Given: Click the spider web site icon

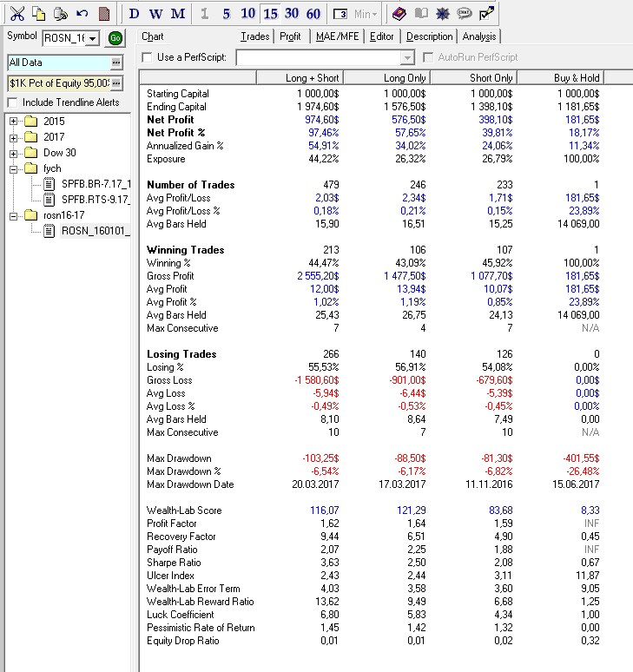Looking at the screenshot, I should [x=442, y=14].
